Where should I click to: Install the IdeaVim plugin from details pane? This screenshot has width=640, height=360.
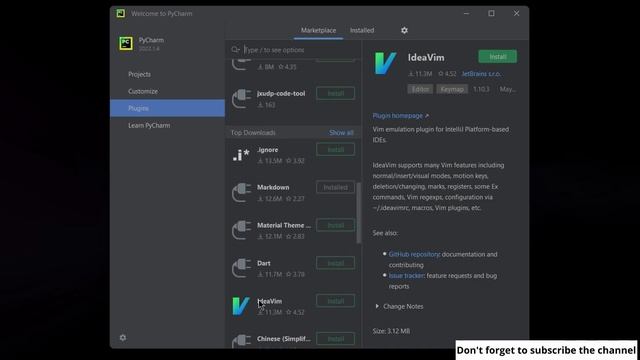tap(498, 57)
